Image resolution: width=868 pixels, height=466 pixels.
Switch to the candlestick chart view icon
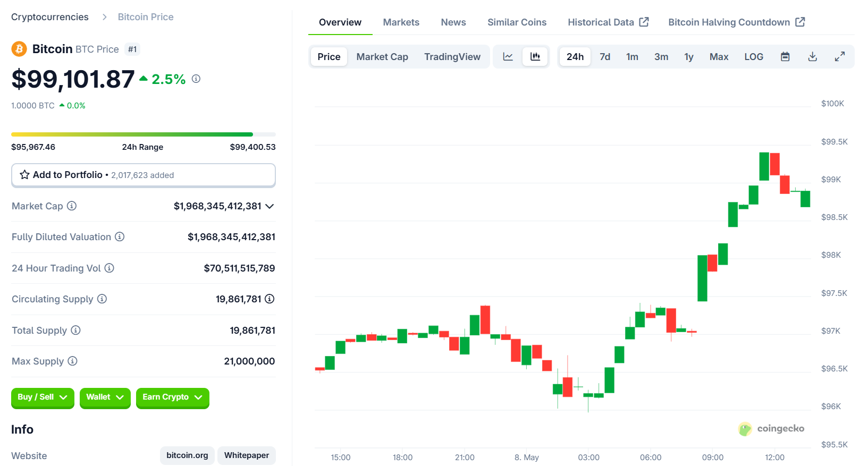coord(535,56)
